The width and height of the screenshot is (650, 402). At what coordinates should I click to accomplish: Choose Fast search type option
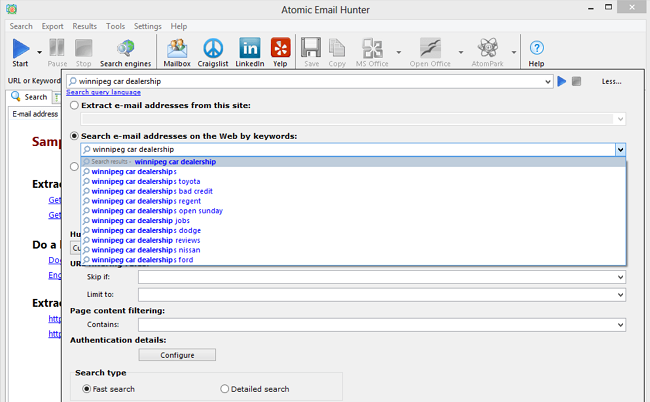click(86, 389)
